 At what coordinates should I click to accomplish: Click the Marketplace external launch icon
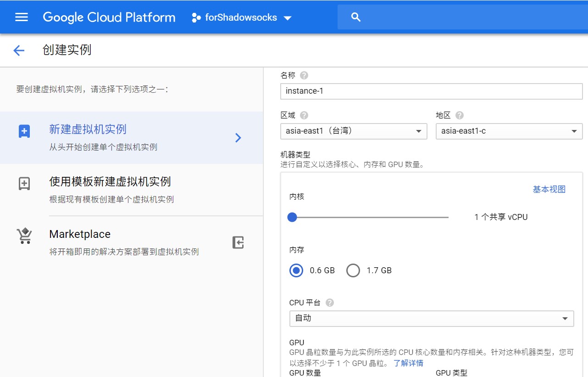[238, 242]
